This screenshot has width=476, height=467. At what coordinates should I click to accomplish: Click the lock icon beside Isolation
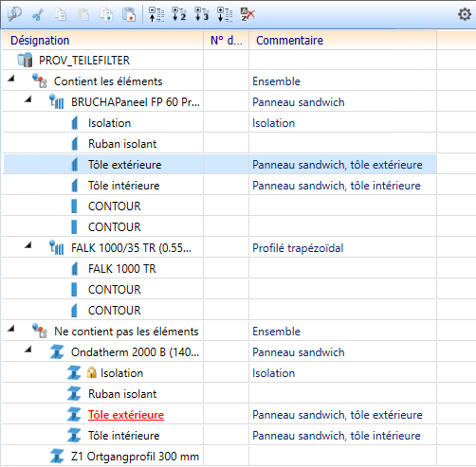pyautogui.click(x=92, y=372)
